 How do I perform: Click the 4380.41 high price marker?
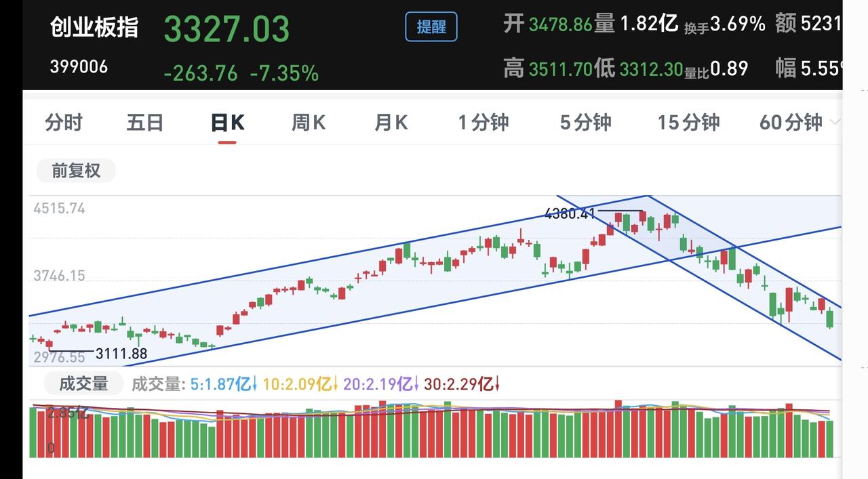(x=570, y=214)
